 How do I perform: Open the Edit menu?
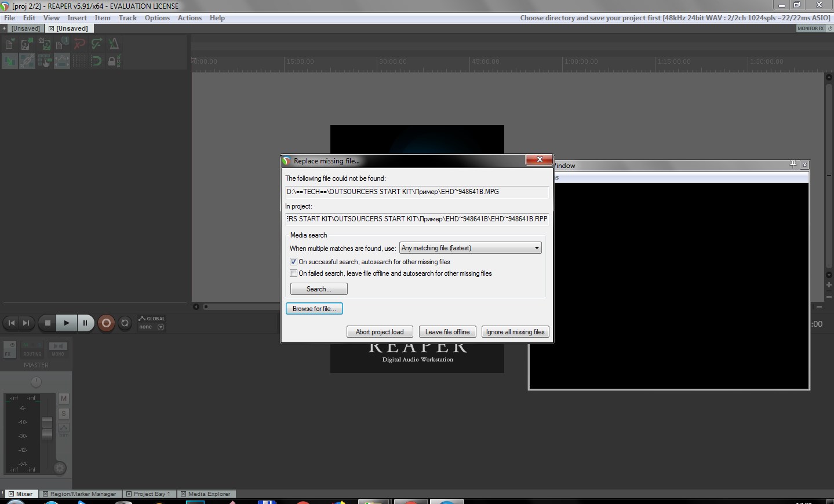(29, 18)
